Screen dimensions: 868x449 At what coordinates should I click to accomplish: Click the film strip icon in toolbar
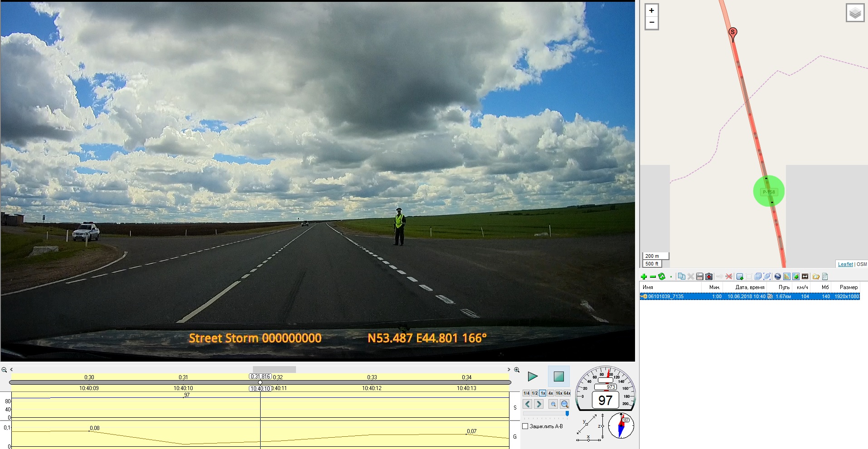click(805, 276)
